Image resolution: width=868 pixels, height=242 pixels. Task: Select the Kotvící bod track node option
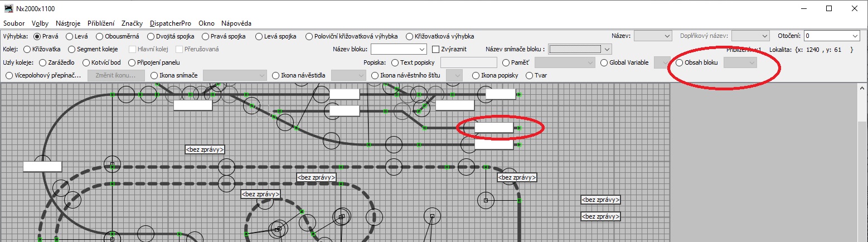pos(86,62)
